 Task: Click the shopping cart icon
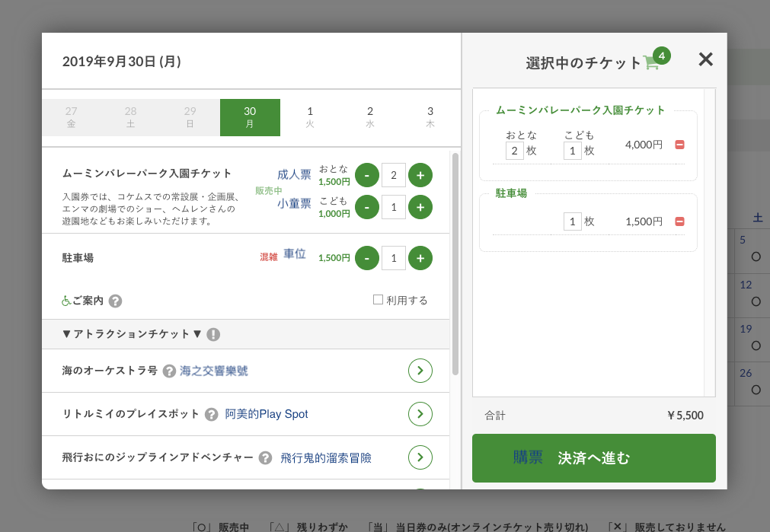click(x=651, y=62)
